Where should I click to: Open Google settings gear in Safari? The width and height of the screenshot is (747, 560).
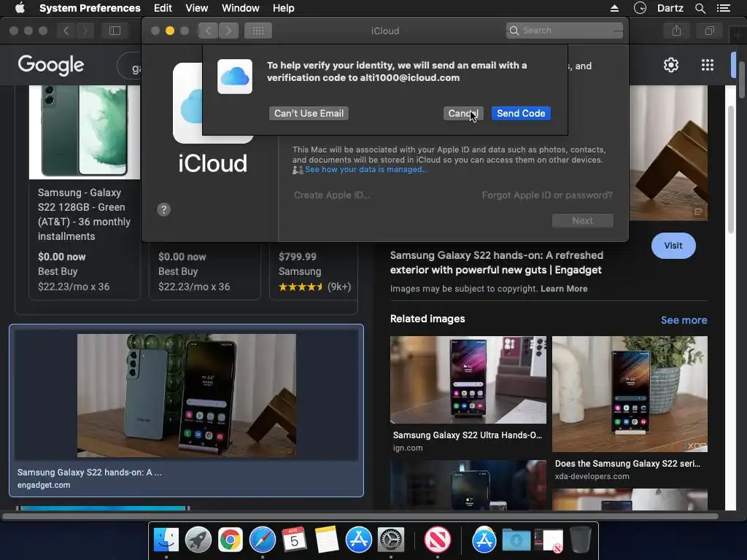click(x=671, y=65)
